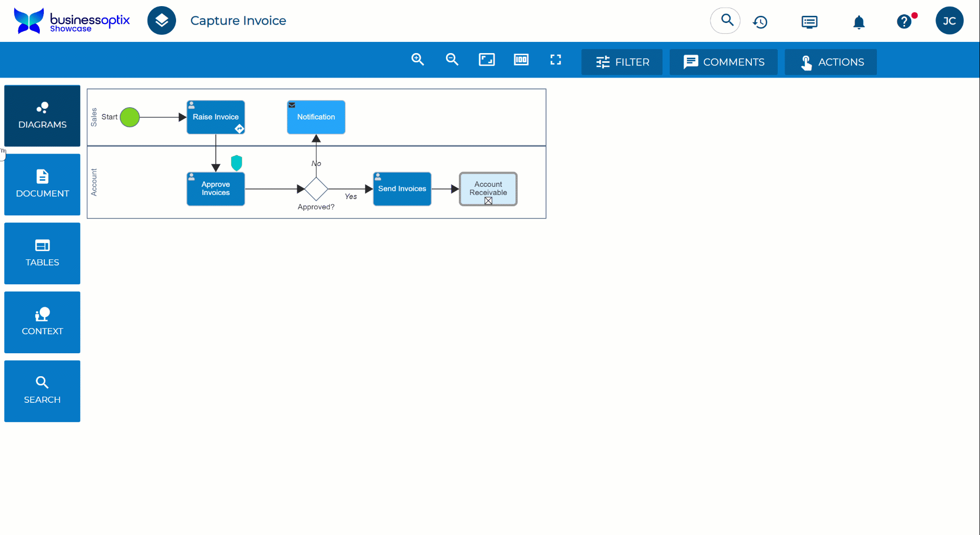The image size is (980, 535).
Task: Click the fit-to-screen aspect ratio icon
Action: (x=486, y=60)
